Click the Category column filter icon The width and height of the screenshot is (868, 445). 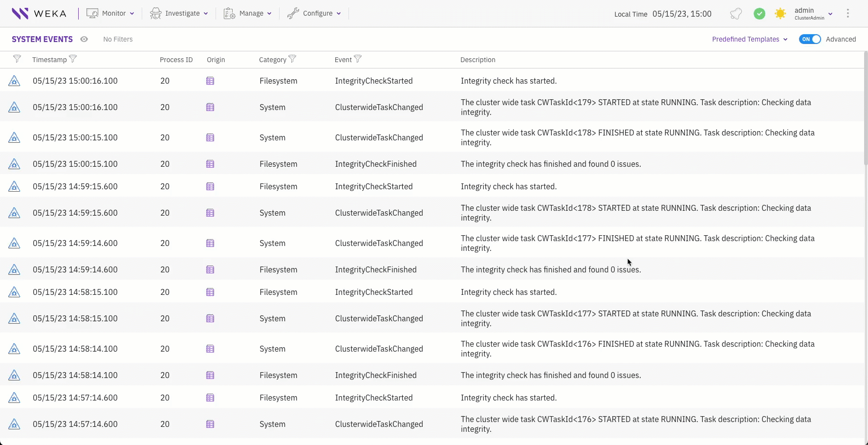click(292, 59)
